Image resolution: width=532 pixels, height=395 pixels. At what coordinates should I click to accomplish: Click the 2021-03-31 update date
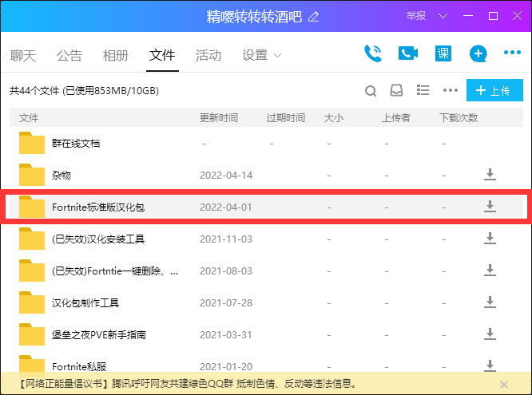click(x=226, y=334)
